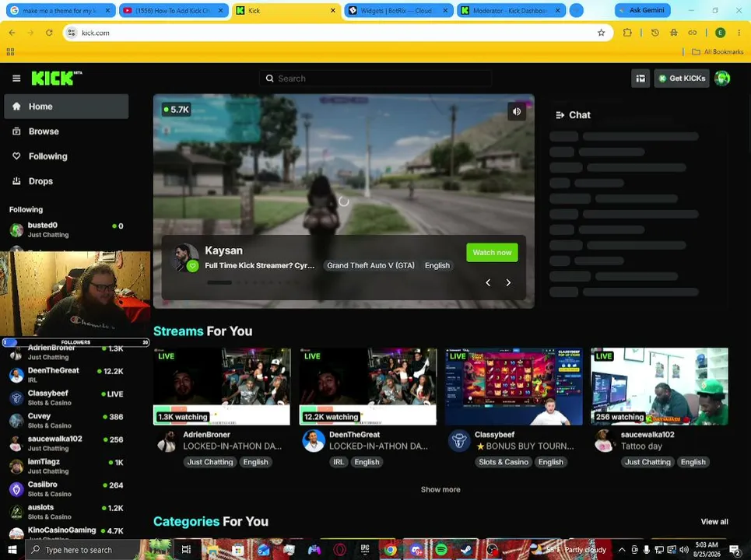751x560 pixels.
Task: Bookmark page with star icon
Action: click(601, 33)
